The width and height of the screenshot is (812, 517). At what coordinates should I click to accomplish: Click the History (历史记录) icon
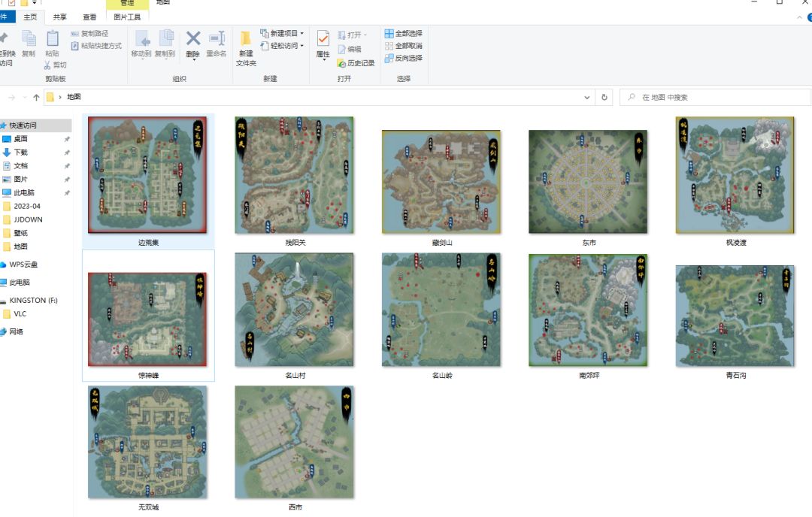coord(342,63)
